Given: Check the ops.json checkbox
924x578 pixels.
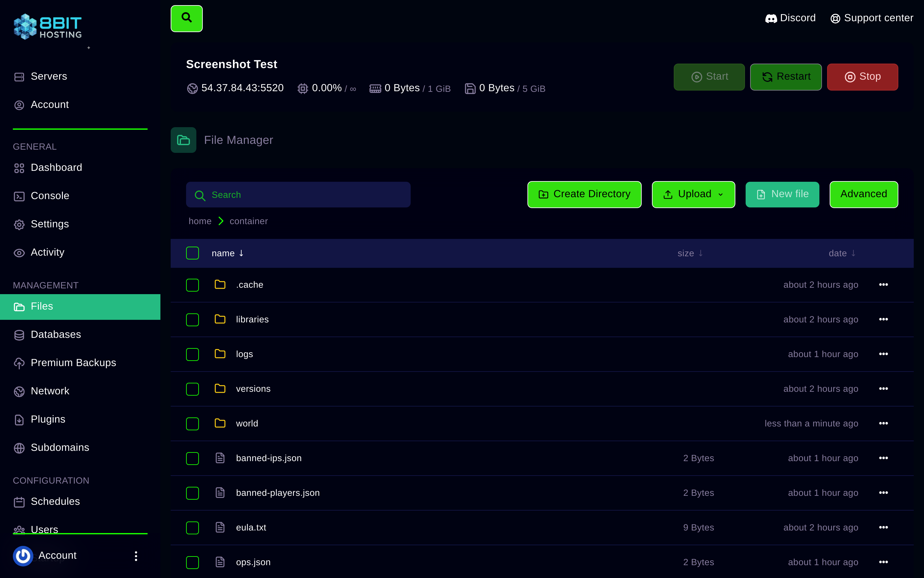Looking at the screenshot, I should pos(193,562).
